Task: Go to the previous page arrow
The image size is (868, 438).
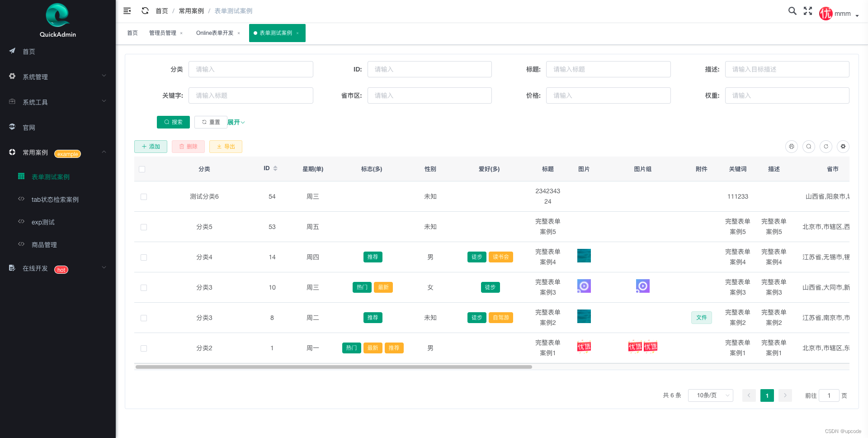Action: click(749, 395)
